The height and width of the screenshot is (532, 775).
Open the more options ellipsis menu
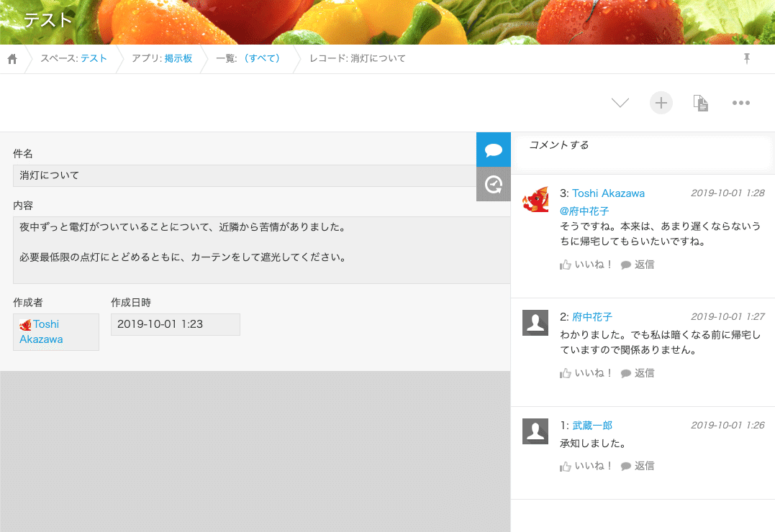(x=741, y=103)
